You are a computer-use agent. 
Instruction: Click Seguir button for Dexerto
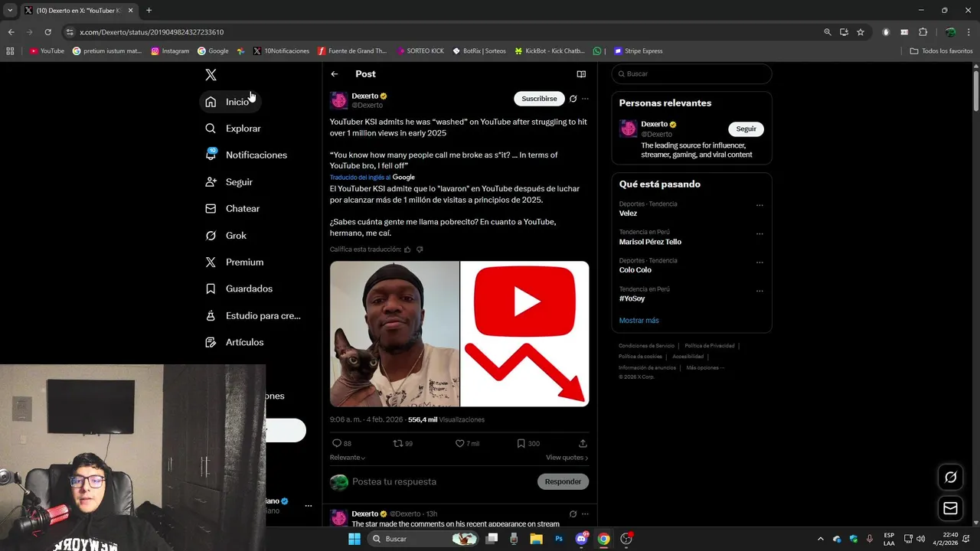746,129
